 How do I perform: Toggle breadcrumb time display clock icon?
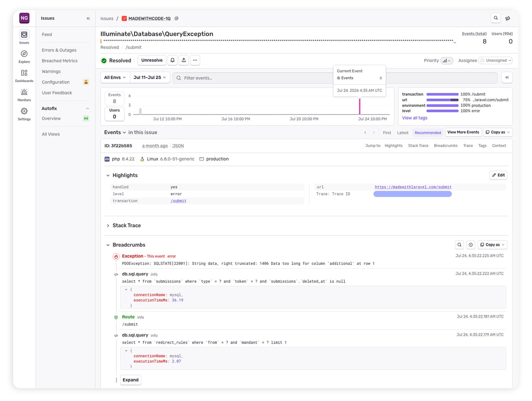pos(471,245)
